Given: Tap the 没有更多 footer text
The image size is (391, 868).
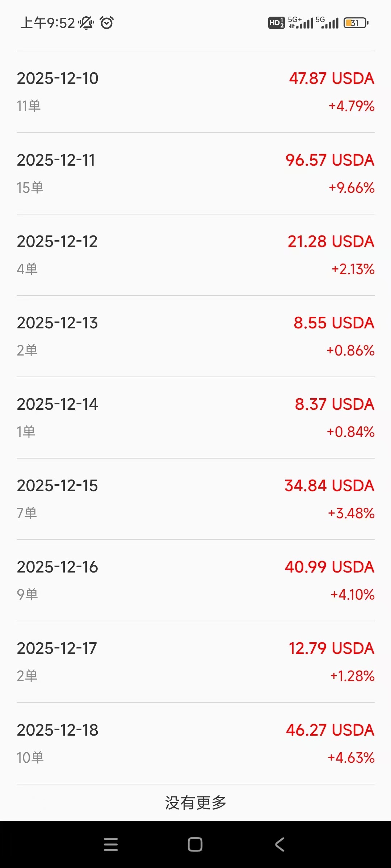Looking at the screenshot, I should click(195, 803).
